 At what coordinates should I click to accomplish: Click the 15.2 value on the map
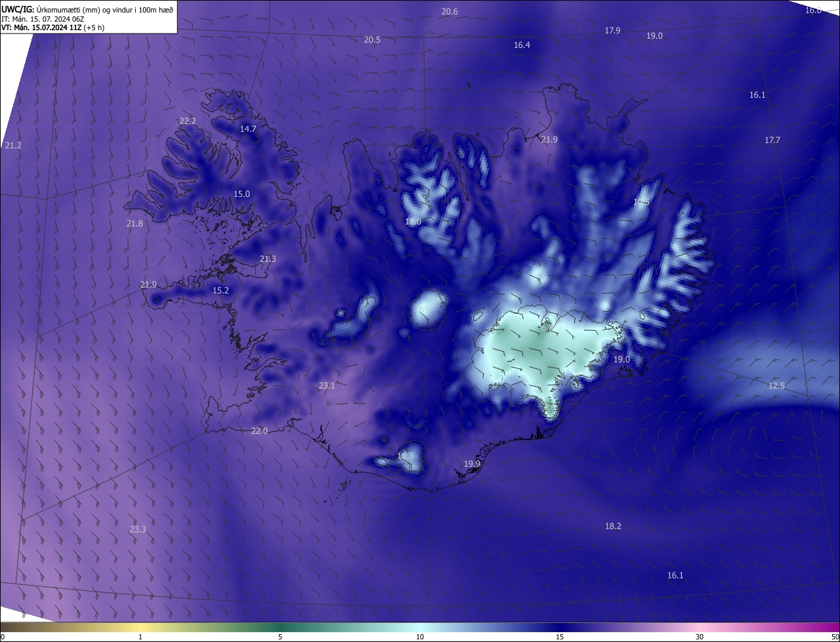[220, 291]
